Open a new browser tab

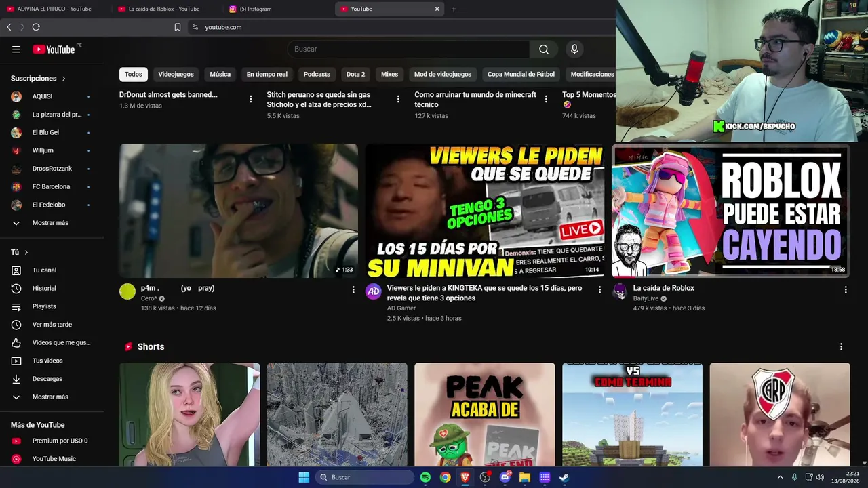click(454, 9)
